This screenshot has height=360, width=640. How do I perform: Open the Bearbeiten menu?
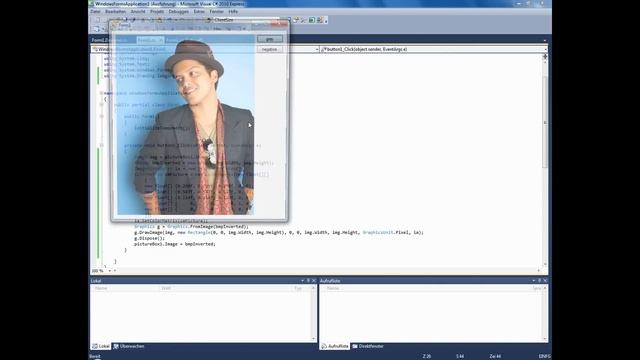tap(116, 11)
